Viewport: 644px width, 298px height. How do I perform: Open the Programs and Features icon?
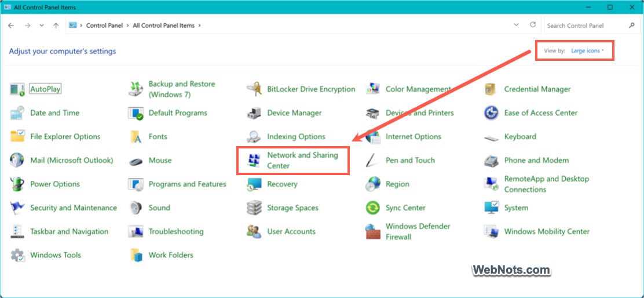click(136, 184)
